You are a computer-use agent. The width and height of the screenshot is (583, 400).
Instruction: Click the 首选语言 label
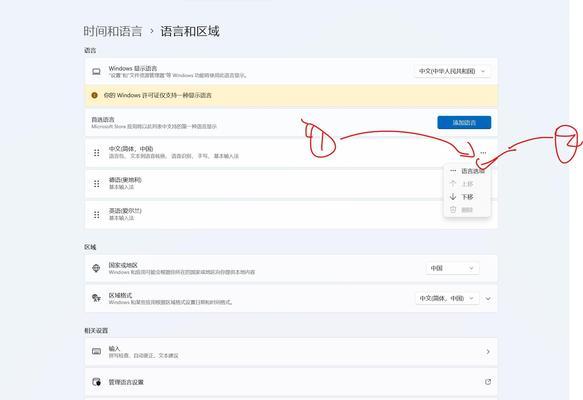[x=103, y=119]
